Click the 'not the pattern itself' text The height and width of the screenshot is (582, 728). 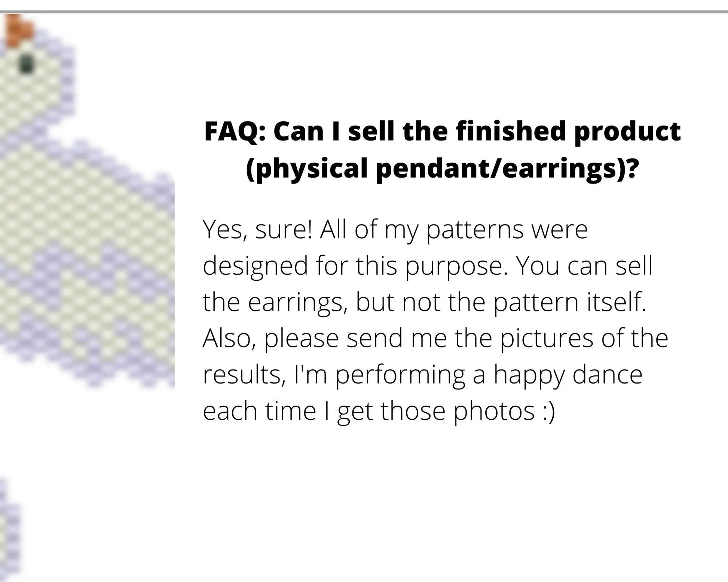tap(524, 302)
